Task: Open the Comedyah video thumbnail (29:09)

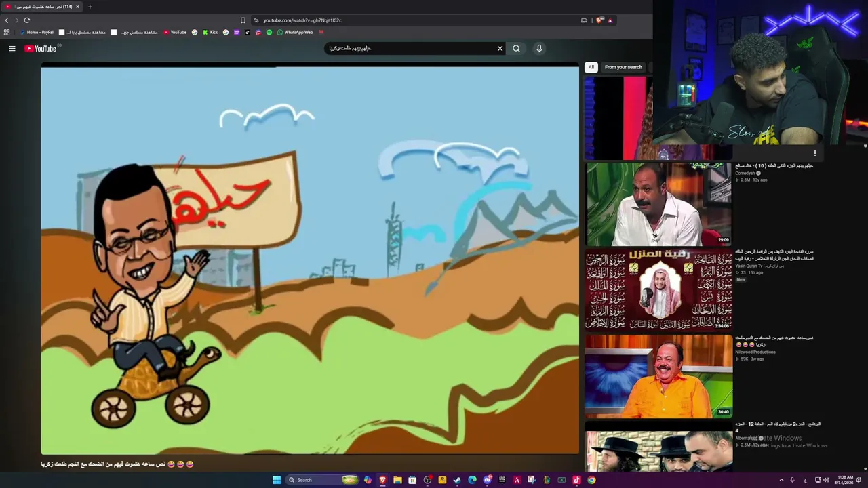Action: pyautogui.click(x=658, y=204)
